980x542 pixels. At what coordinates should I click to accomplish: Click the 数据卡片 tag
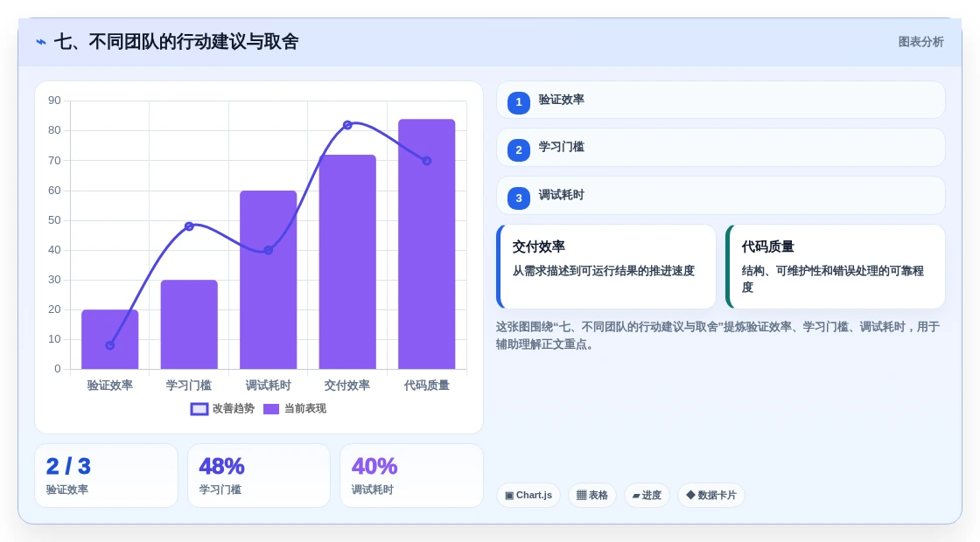711,495
